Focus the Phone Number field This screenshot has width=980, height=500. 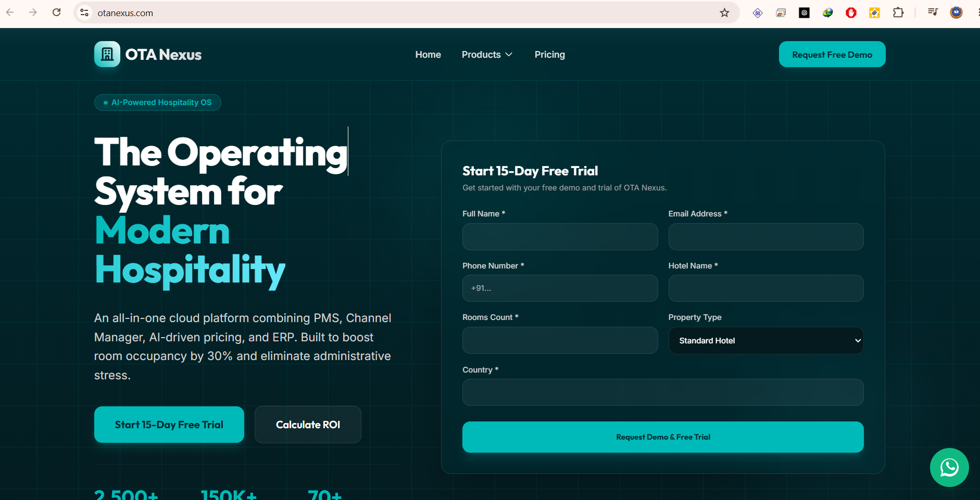(x=560, y=288)
